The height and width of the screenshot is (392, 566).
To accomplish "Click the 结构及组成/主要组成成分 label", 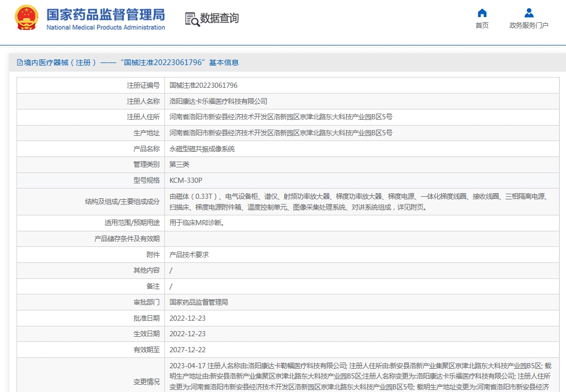I will (x=123, y=201).
